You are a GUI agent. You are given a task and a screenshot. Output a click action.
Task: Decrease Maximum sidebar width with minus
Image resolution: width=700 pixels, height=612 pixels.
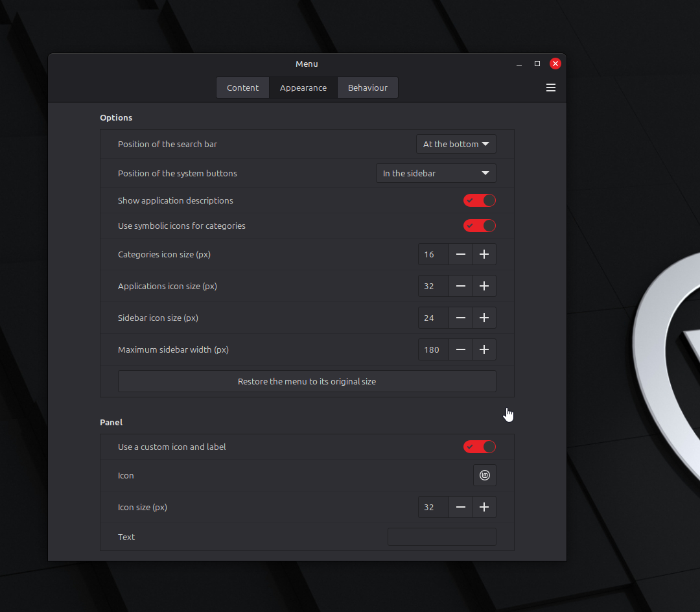pyautogui.click(x=461, y=349)
